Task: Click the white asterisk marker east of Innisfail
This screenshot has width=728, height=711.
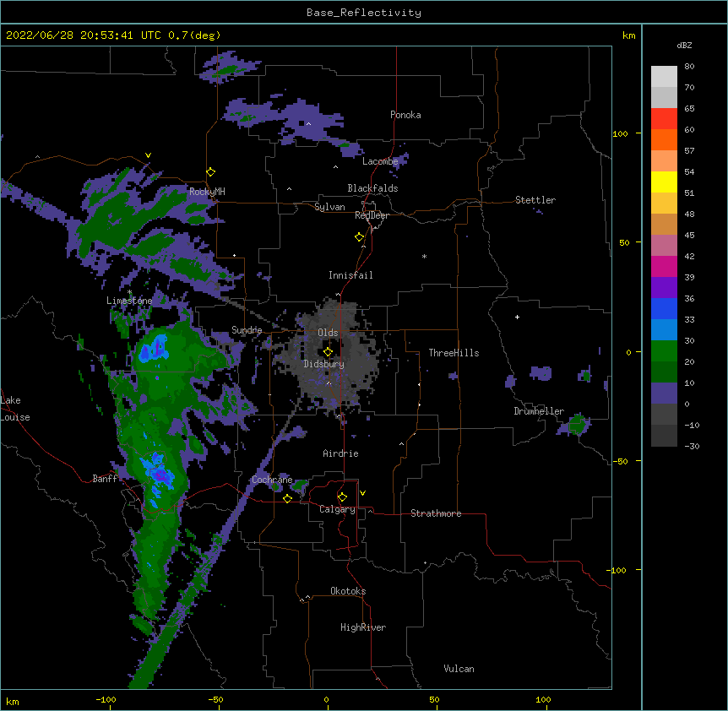Action: pyautogui.click(x=424, y=257)
